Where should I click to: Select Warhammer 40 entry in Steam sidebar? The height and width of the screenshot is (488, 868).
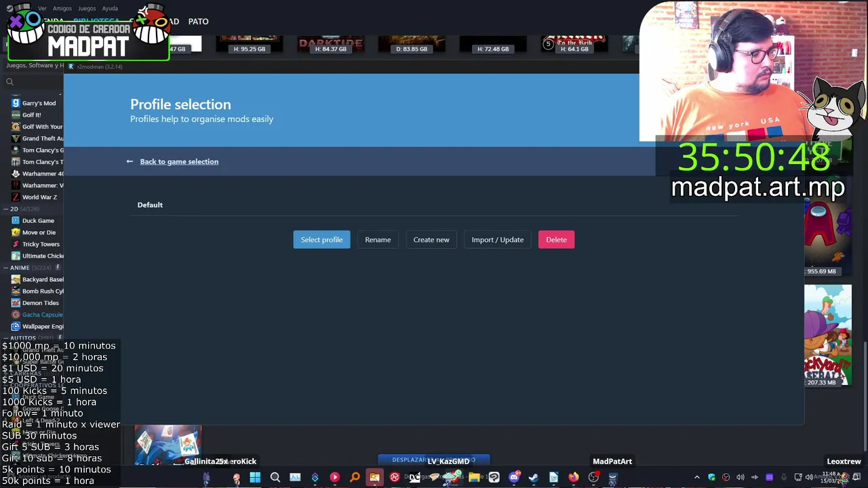click(39, 174)
